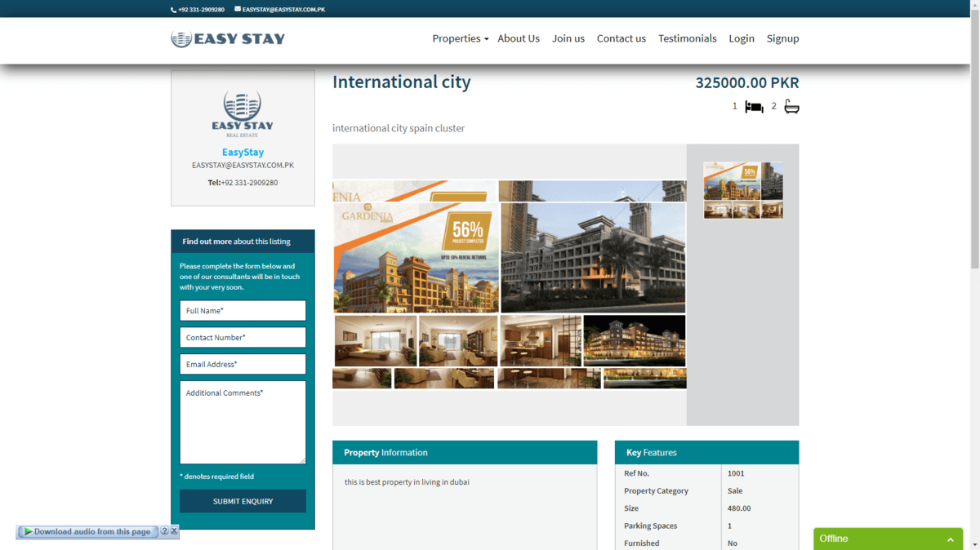Open the About Us page
The image size is (980, 550).
(519, 38)
